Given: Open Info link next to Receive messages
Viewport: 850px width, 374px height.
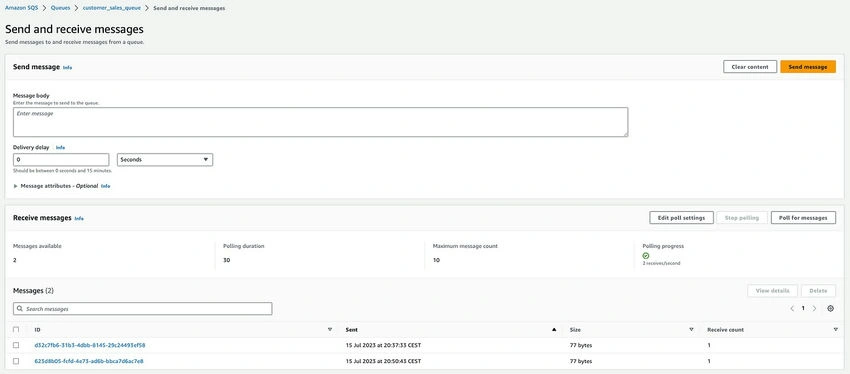Looking at the screenshot, I should [x=79, y=218].
